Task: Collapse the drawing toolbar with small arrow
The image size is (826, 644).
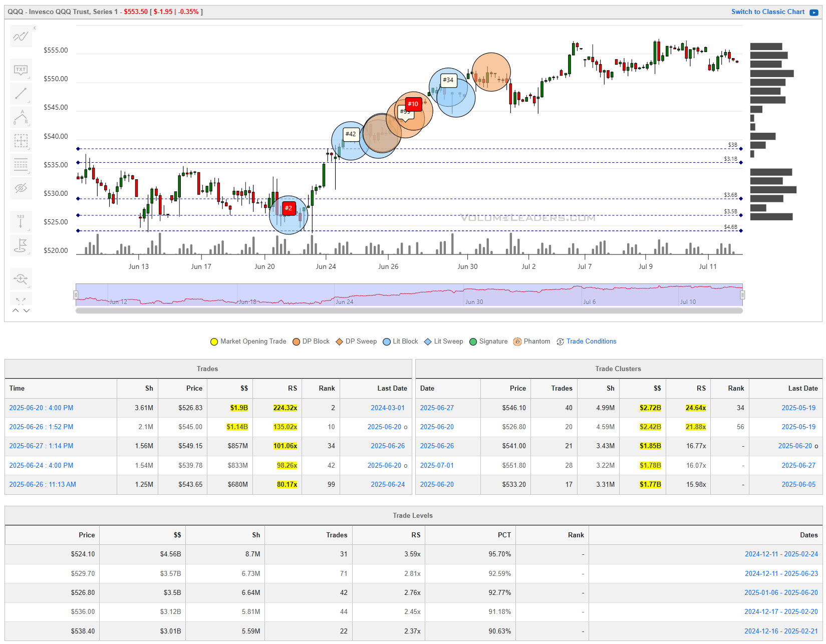Action: (35, 28)
